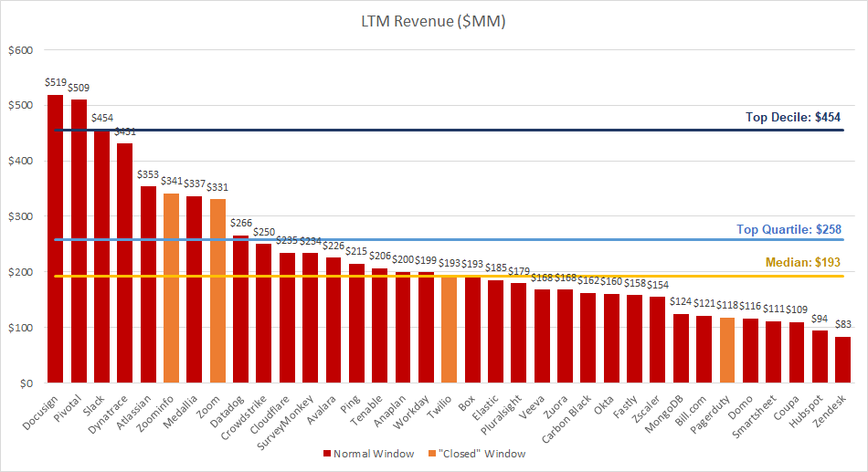
Task: Click the $331 data label
Action: point(217,187)
